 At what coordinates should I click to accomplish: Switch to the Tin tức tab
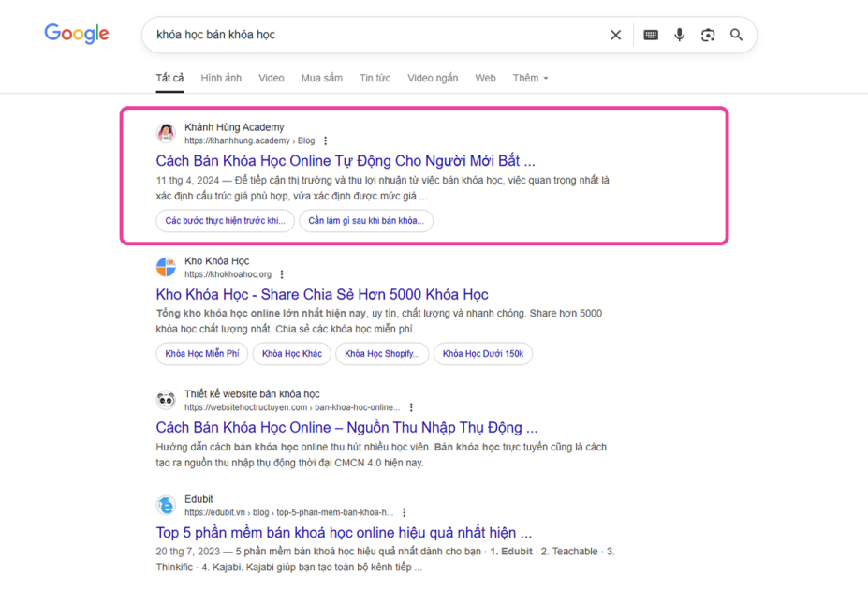pos(375,78)
